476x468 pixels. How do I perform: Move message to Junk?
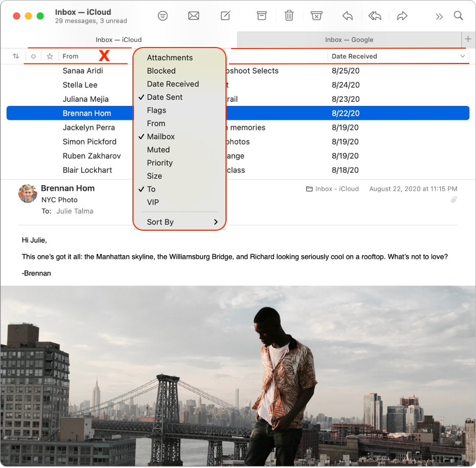tap(316, 15)
